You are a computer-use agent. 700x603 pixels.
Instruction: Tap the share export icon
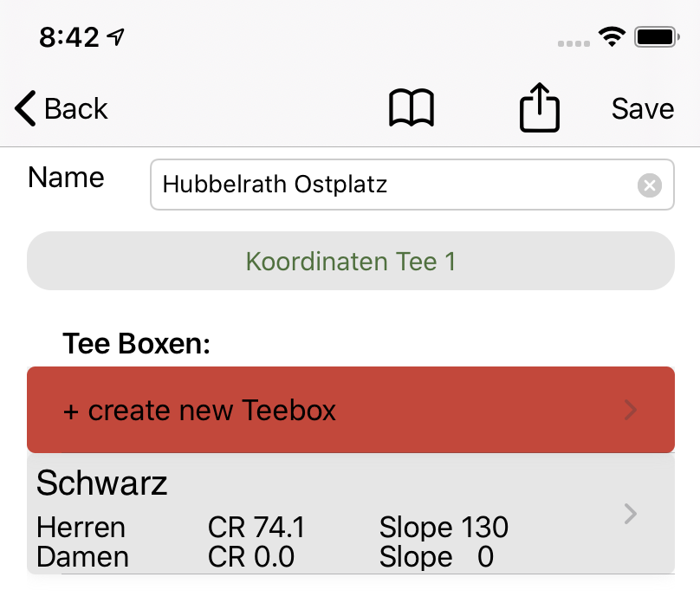540,108
